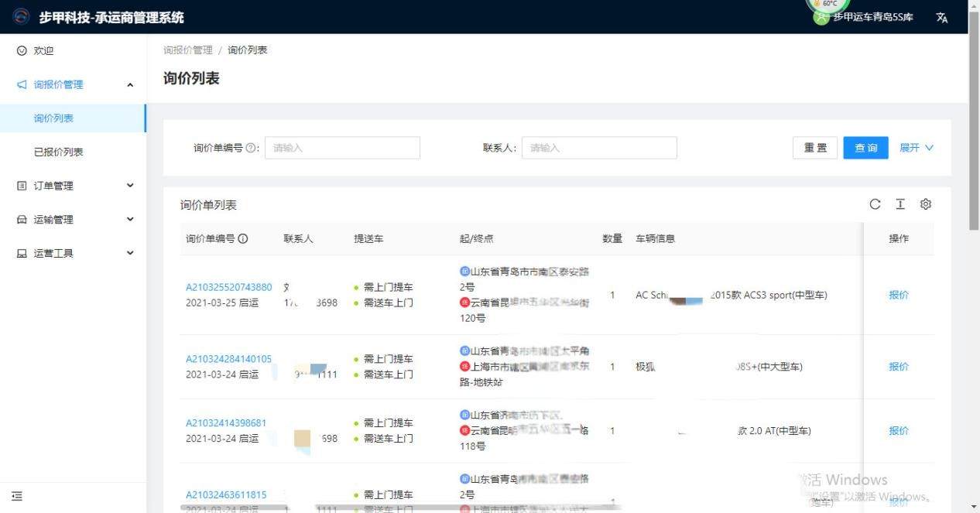Click the 车辆信息 column header
This screenshot has height=513, width=980.
coord(656,238)
